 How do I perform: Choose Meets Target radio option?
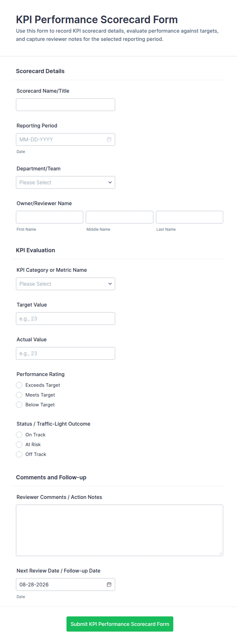(19, 395)
